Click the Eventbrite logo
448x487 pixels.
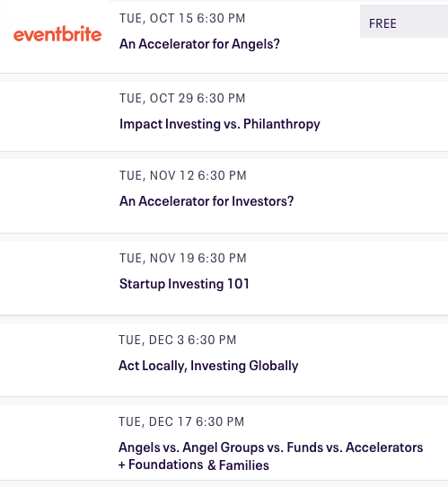57,34
